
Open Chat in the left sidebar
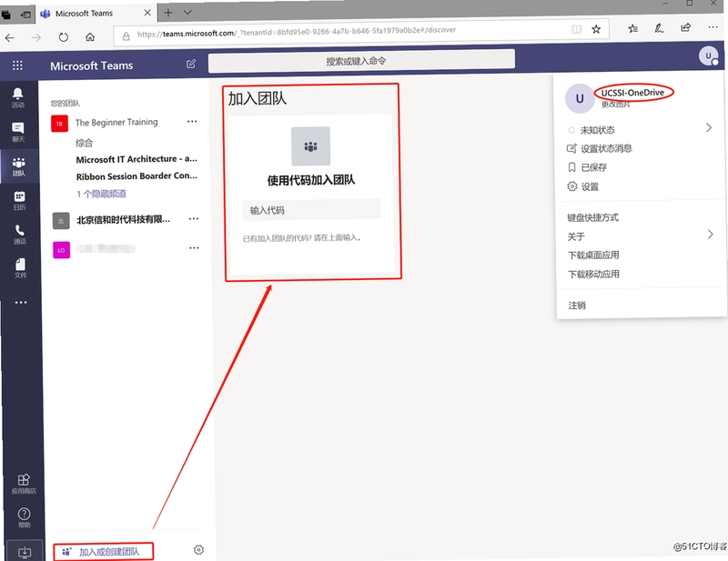(18, 132)
